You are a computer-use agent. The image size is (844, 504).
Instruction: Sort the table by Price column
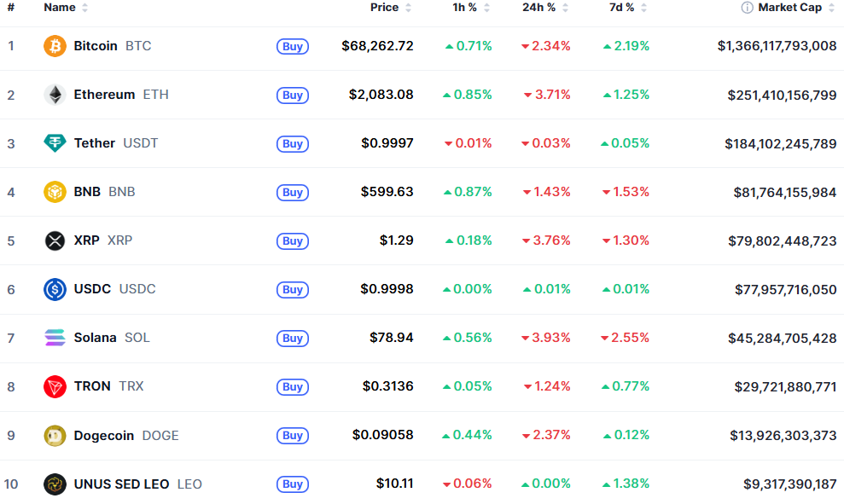(x=385, y=8)
